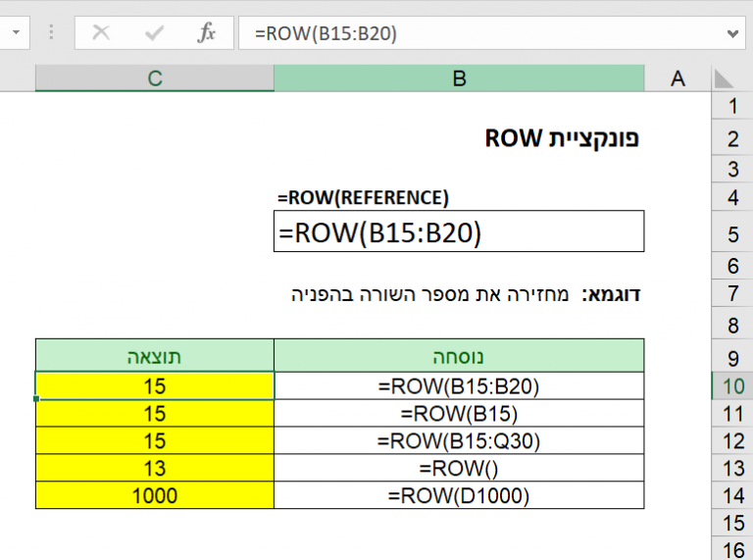Viewport: 753px width, 560px height.
Task: Click the Cancel (X) formula bar icon
Action: pos(101,33)
